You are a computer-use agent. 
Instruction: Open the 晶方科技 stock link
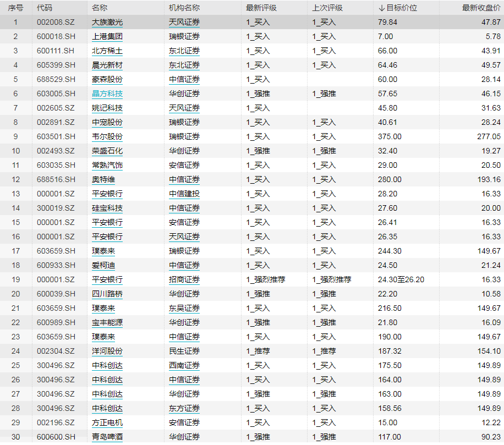[x=107, y=94]
